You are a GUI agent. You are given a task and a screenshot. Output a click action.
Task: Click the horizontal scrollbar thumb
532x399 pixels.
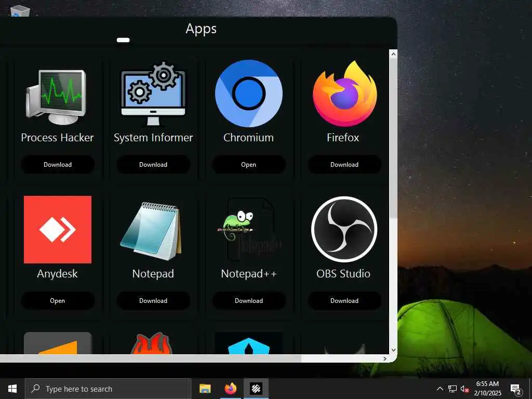tap(151, 358)
